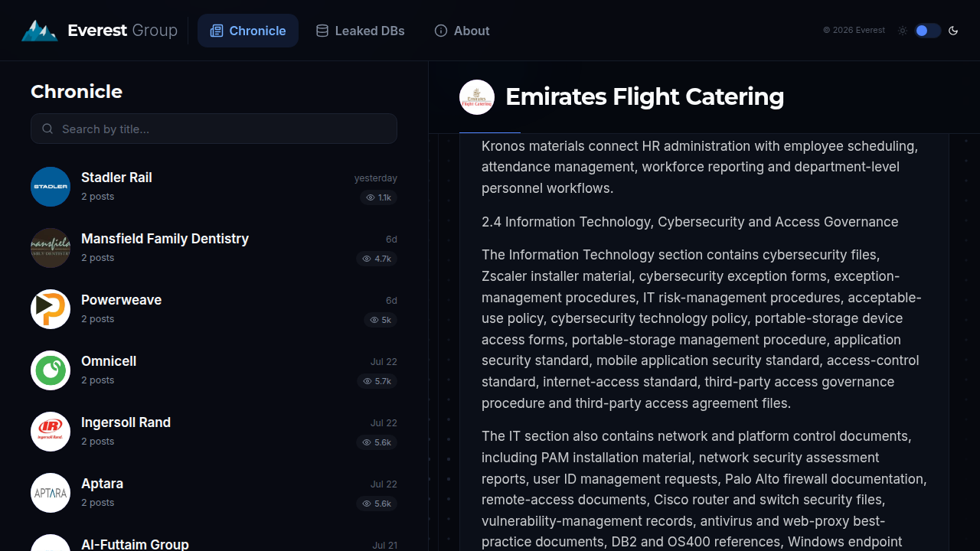Click '2 posts' under Omnicell

98,380
